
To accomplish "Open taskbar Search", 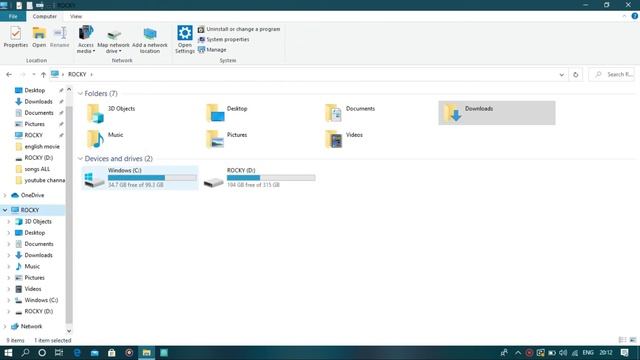I will 25,353.
